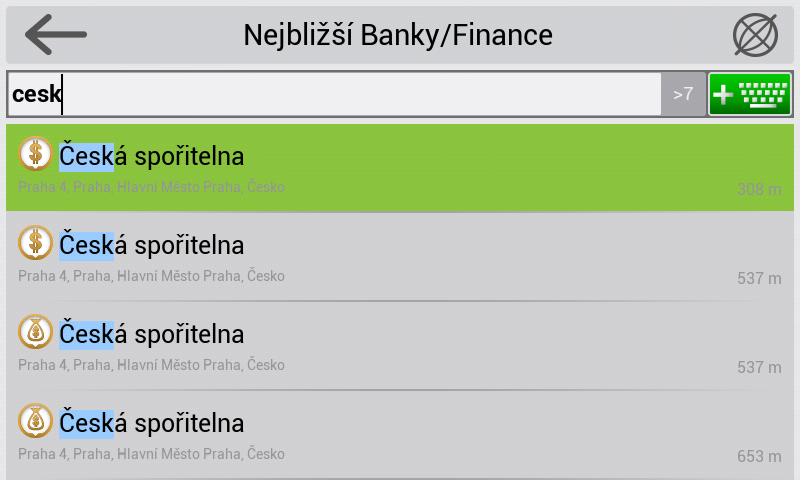The image size is (800, 480).
Task: Tap the '>7' result count indicator
Action: pyautogui.click(x=683, y=94)
